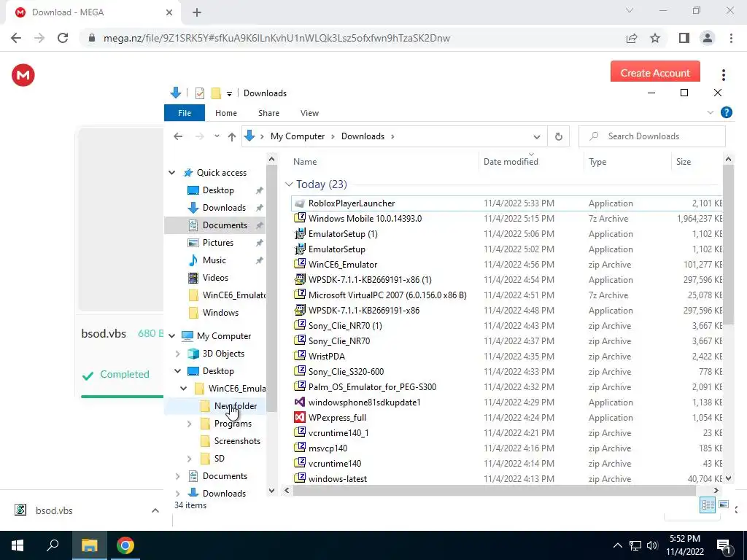Collapse the WinCE6_Emulator tree node

click(183, 389)
